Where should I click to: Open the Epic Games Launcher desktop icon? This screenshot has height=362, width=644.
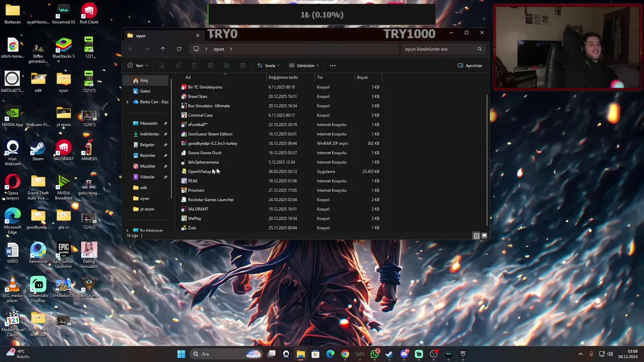tap(63, 255)
